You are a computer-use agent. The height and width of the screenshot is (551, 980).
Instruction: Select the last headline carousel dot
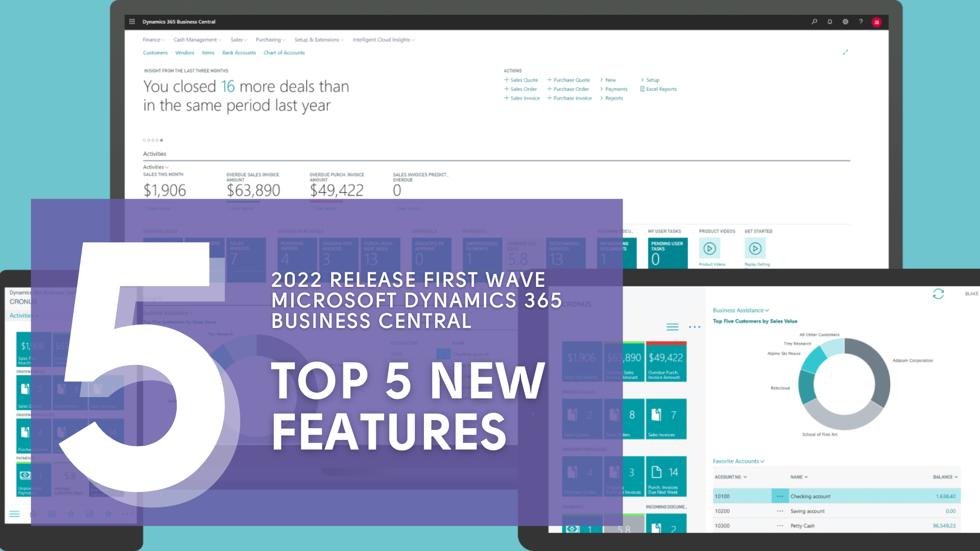(161, 140)
